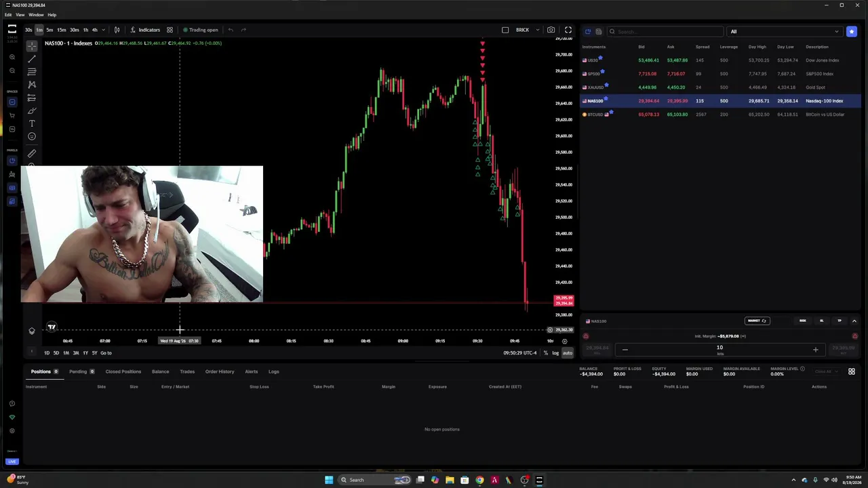This screenshot has width=868, height=488.
Task: Collapse the order panel chevron
Action: [x=854, y=321]
